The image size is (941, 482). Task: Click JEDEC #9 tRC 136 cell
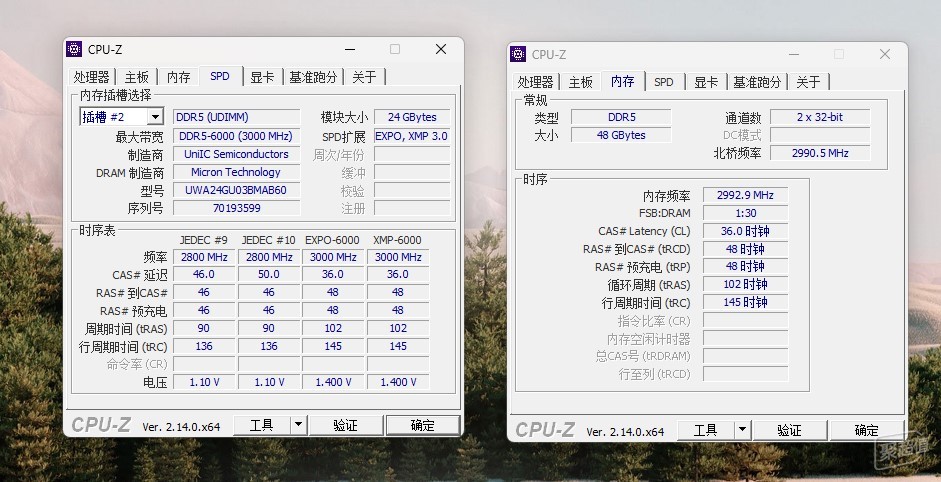(204, 346)
